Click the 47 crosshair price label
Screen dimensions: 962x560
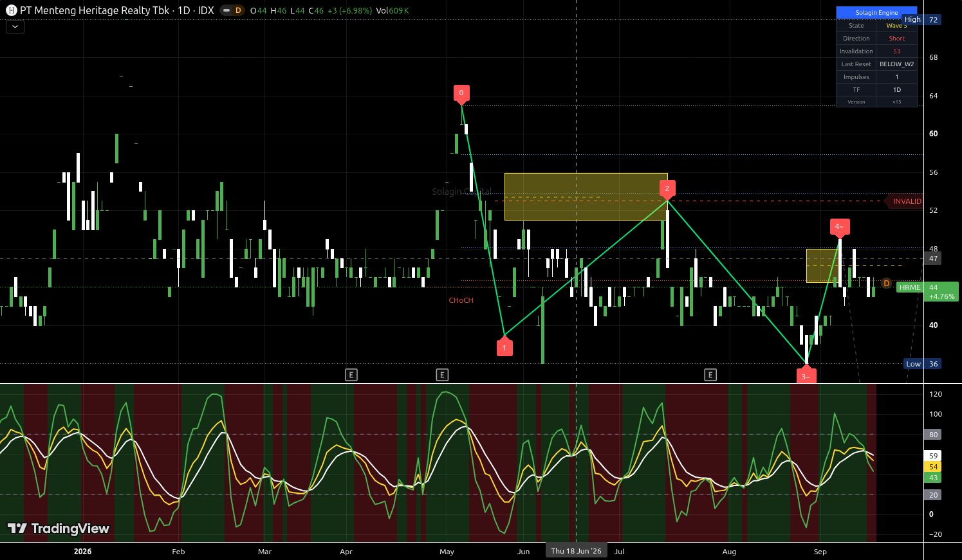click(x=933, y=258)
